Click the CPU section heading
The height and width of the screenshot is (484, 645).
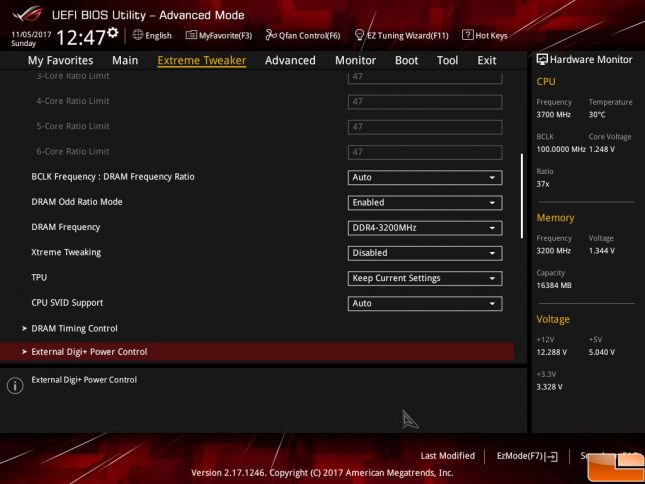tap(545, 82)
